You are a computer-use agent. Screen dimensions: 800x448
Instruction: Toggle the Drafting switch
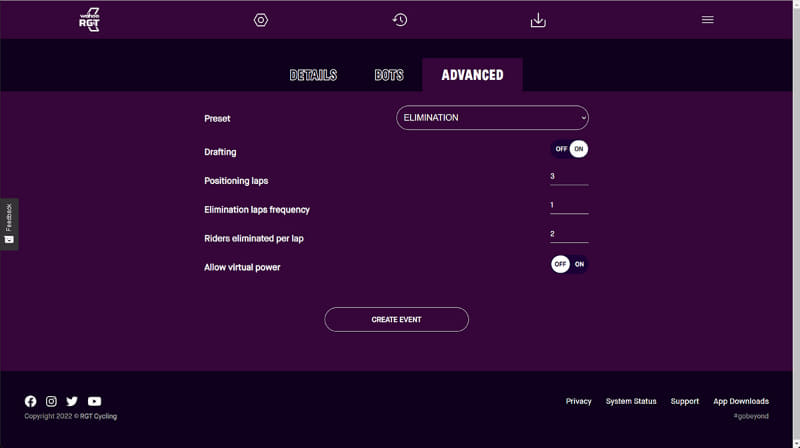pyautogui.click(x=569, y=149)
